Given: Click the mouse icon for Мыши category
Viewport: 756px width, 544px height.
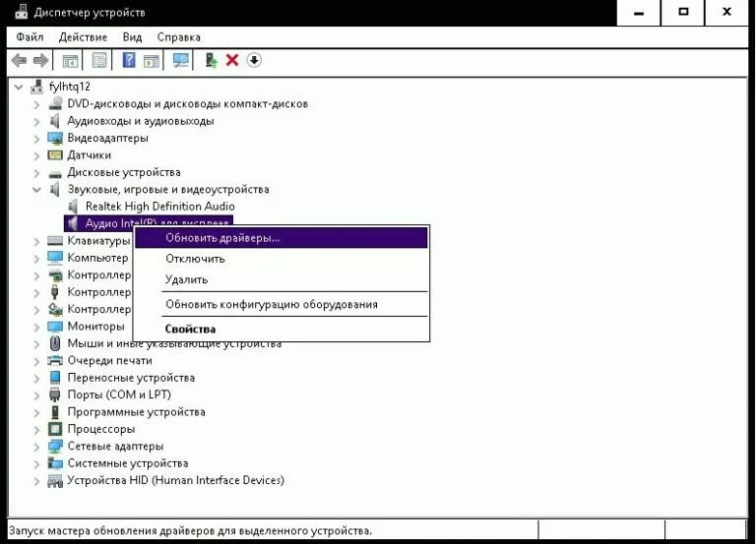Looking at the screenshot, I should click(55, 343).
